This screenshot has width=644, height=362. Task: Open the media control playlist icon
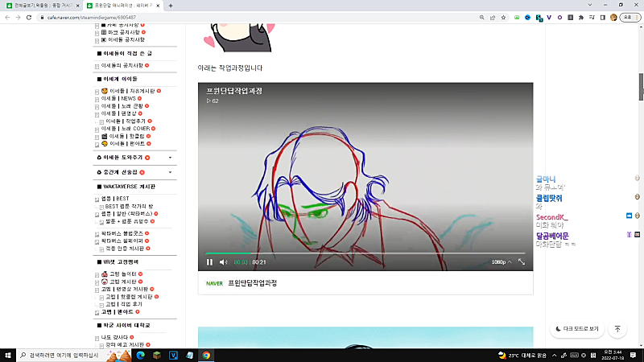pos(592,18)
